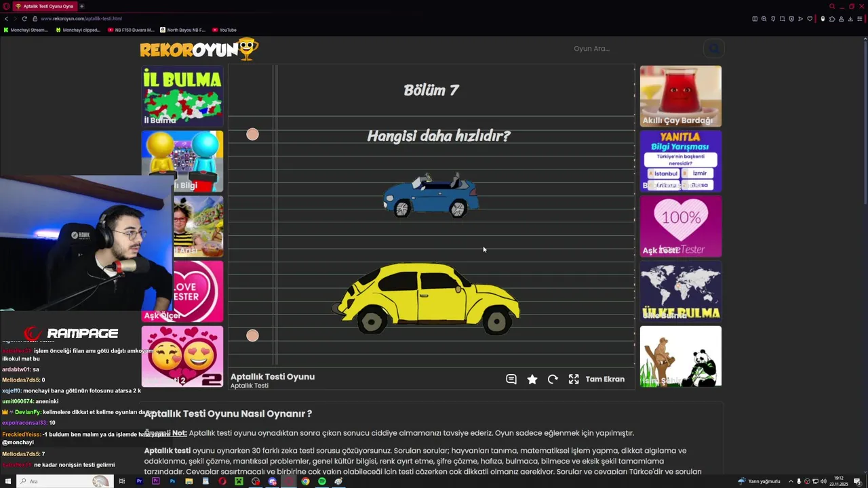Screen dimensions: 868x488
Task: Open the North Bayou NB bookmark
Action: 182,30
